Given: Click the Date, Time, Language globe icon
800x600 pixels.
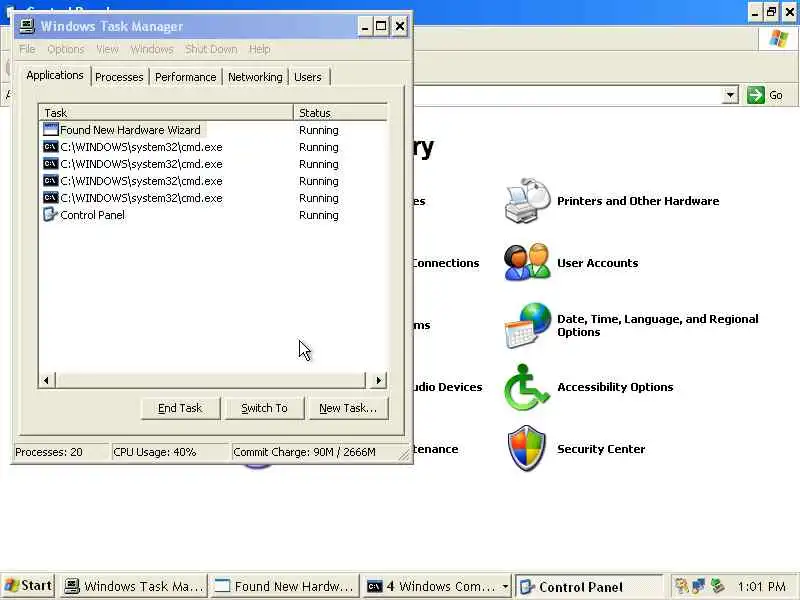Looking at the screenshot, I should click(x=528, y=325).
